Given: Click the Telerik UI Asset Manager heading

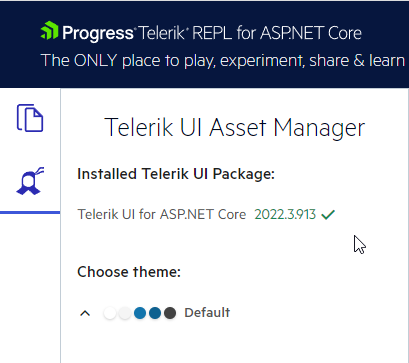Looking at the screenshot, I should click(235, 127).
